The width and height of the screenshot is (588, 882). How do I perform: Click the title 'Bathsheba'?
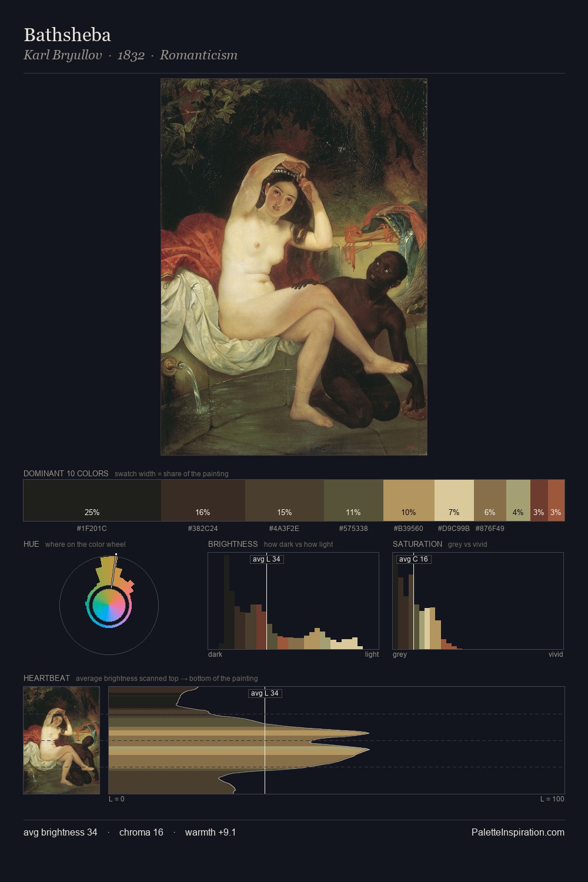(x=67, y=35)
